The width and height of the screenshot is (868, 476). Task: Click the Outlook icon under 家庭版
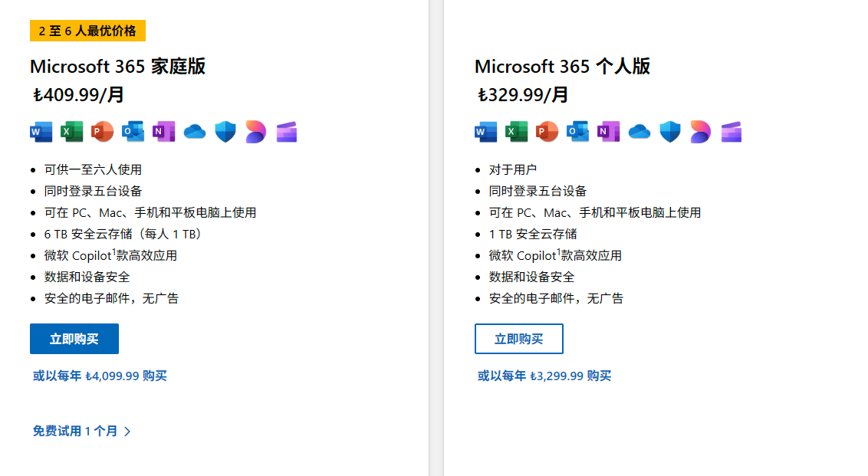[133, 132]
